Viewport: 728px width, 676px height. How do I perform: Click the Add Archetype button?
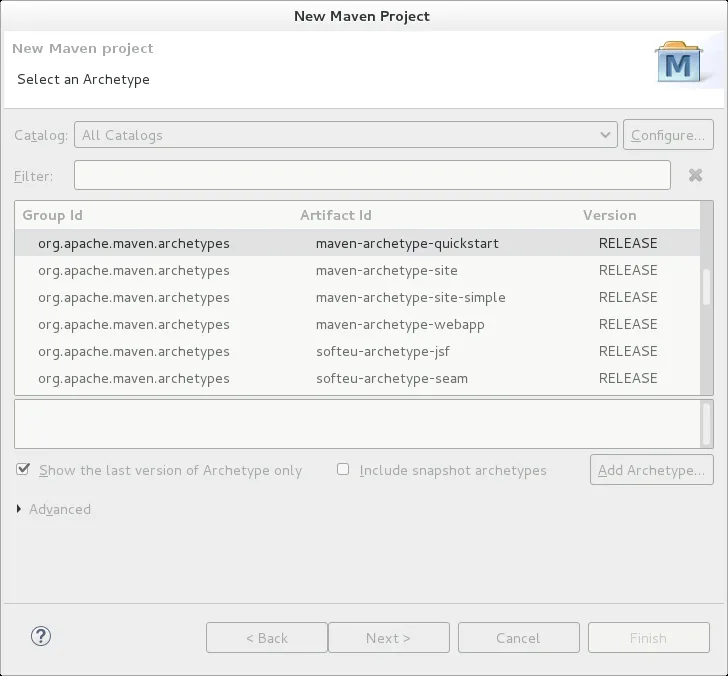tap(651, 470)
